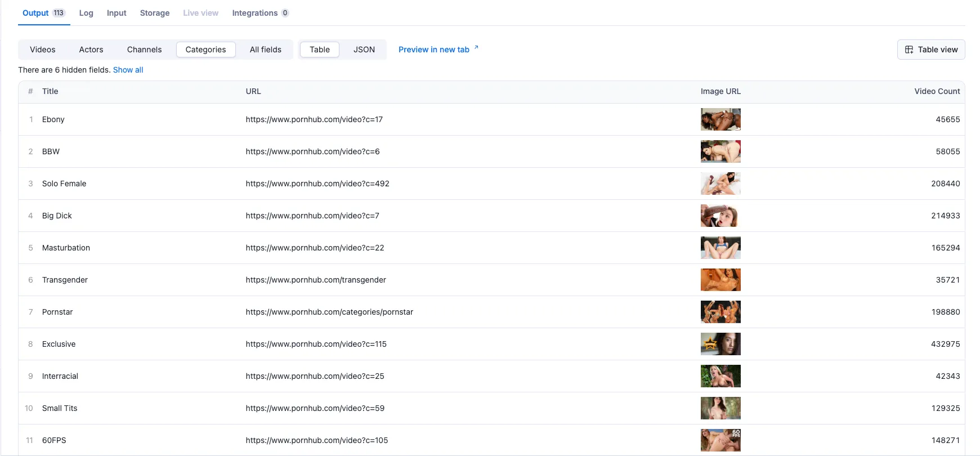This screenshot has width=980, height=456.
Task: Open Preview in new tab link
Action: click(x=434, y=50)
